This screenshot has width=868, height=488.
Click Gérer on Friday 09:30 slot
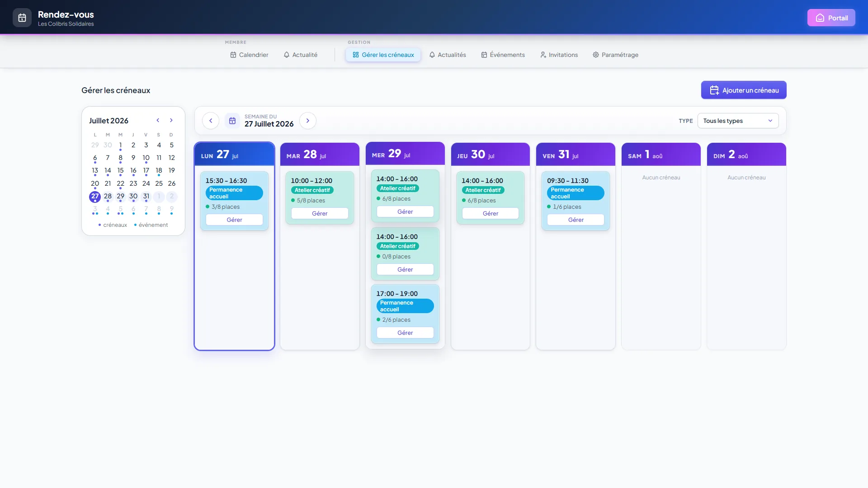click(576, 220)
